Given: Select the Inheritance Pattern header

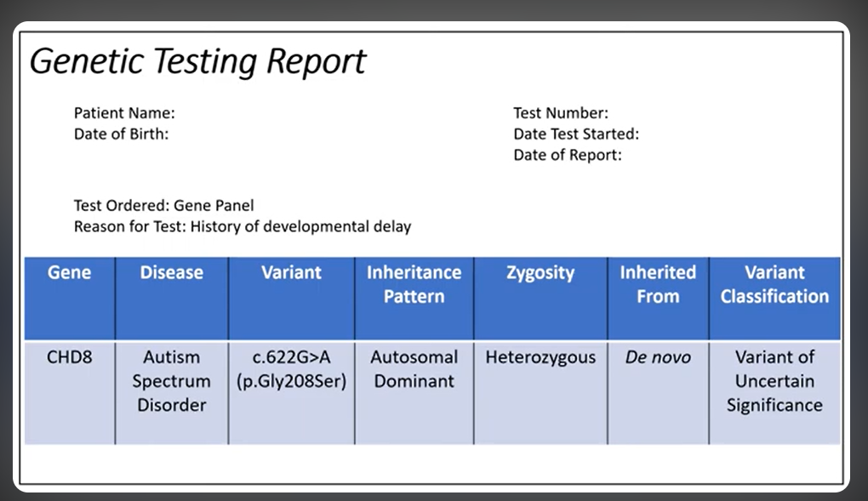Looking at the screenshot, I should (x=414, y=284).
